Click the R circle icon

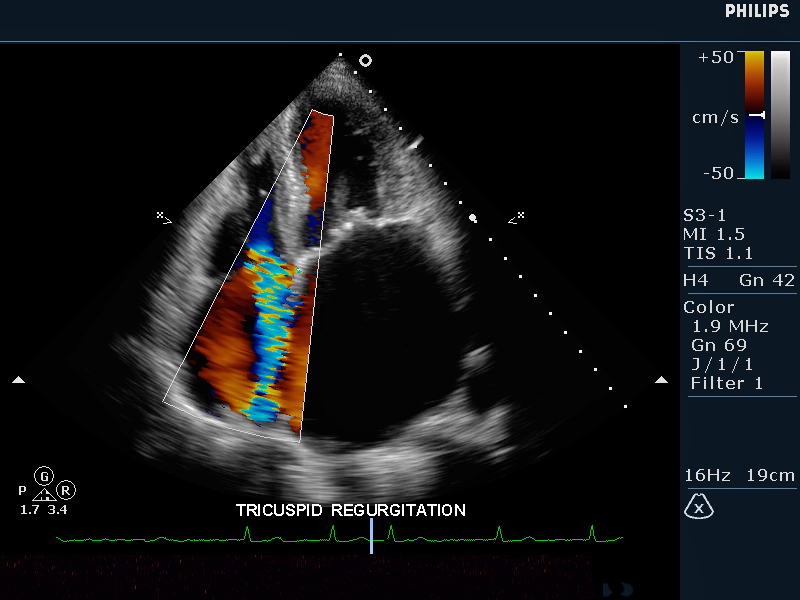(x=65, y=490)
